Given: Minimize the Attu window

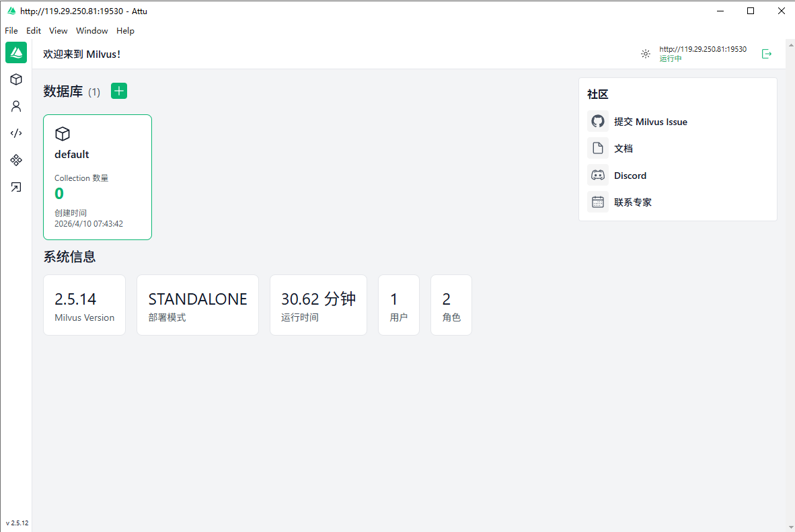Looking at the screenshot, I should point(720,11).
